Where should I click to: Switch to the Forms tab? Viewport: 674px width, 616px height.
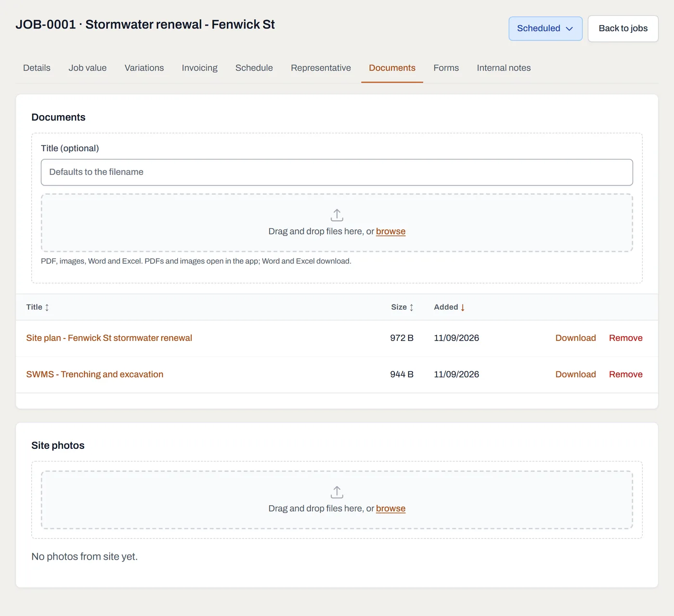click(x=446, y=68)
